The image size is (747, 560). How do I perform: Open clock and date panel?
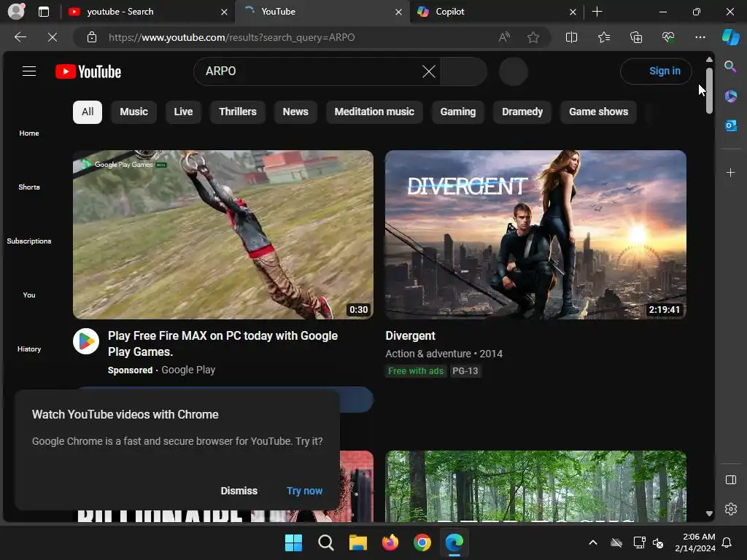pyautogui.click(x=695, y=542)
